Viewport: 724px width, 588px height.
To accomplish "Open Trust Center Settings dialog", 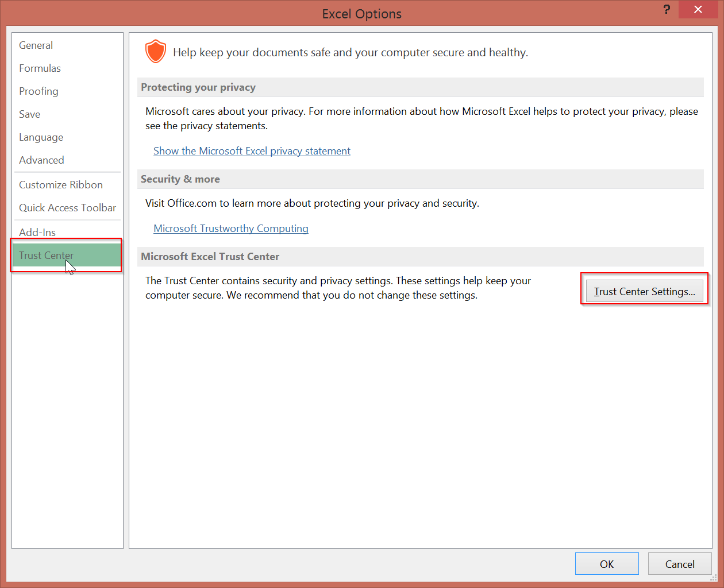I will click(644, 292).
